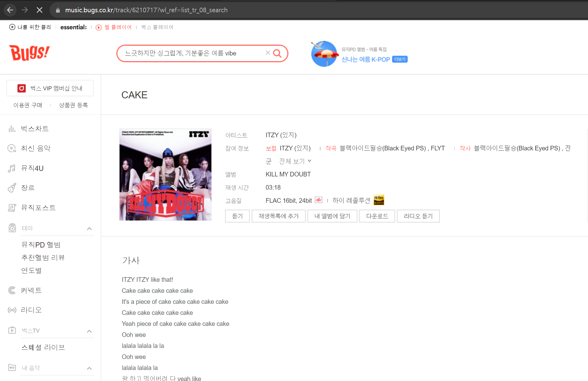
Task: Click the guitar icon beside 장르
Action: coord(12,188)
